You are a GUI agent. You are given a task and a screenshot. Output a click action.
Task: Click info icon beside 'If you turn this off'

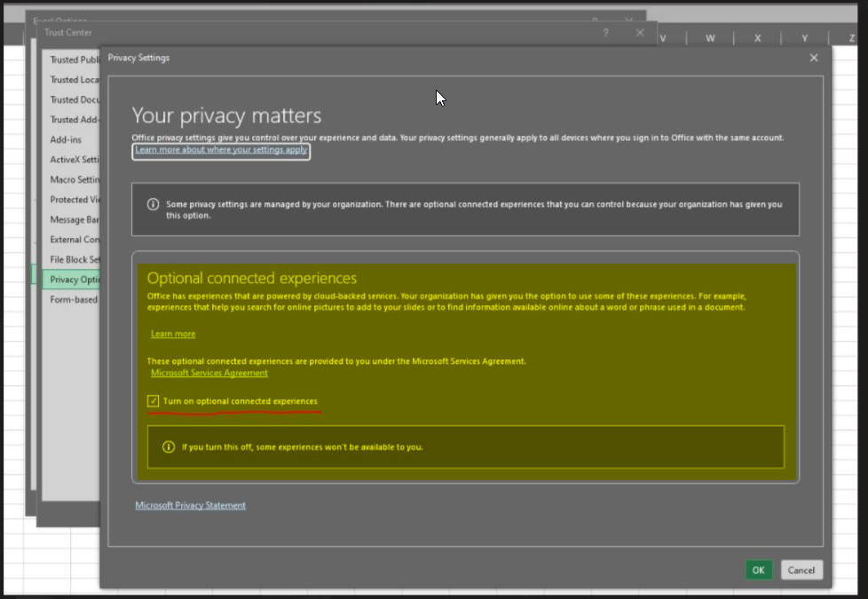pyautogui.click(x=169, y=446)
